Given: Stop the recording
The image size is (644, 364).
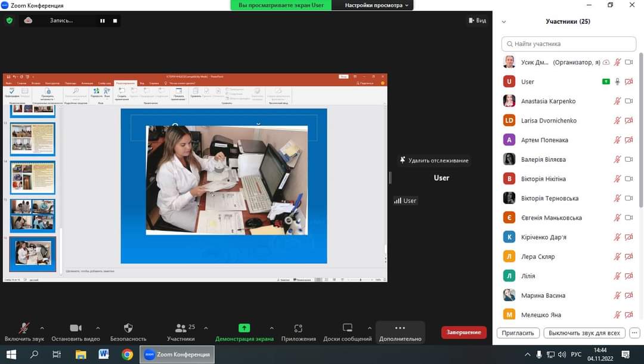Looking at the screenshot, I should pyautogui.click(x=115, y=21).
